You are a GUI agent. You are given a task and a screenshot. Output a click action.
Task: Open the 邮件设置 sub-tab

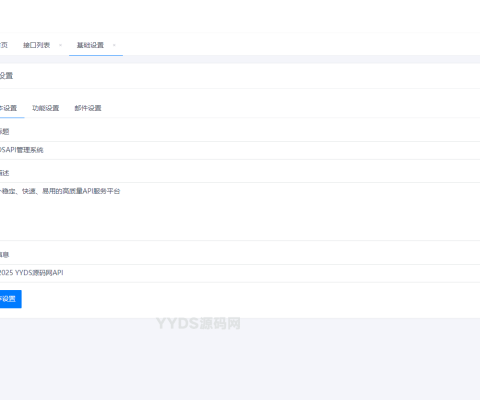88,108
